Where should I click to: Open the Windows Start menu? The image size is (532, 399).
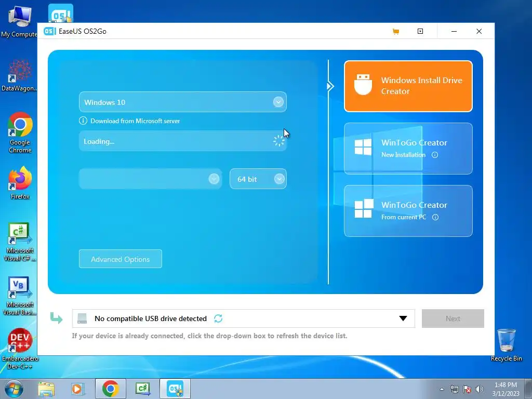tap(14, 389)
